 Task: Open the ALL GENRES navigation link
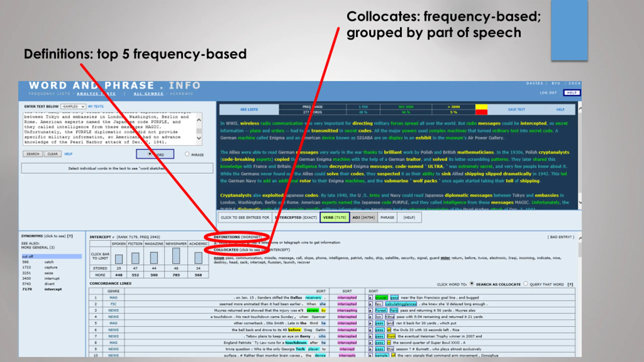click(x=148, y=94)
